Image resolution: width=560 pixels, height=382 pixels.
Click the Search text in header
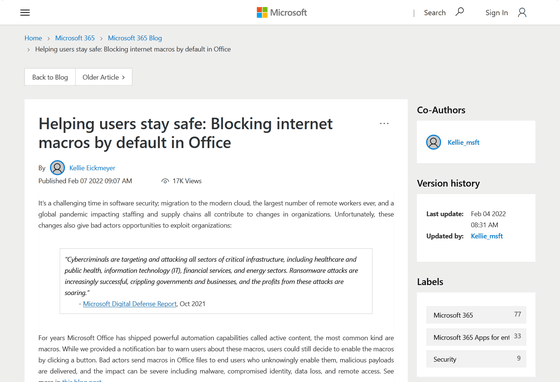(435, 12)
